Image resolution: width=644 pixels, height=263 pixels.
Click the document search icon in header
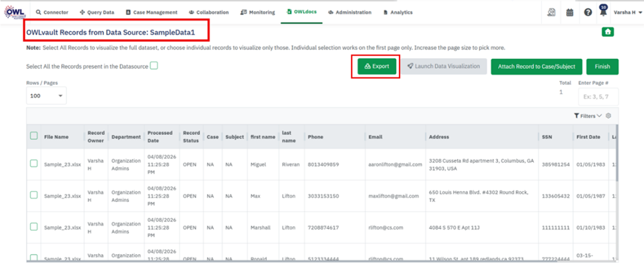tap(552, 12)
